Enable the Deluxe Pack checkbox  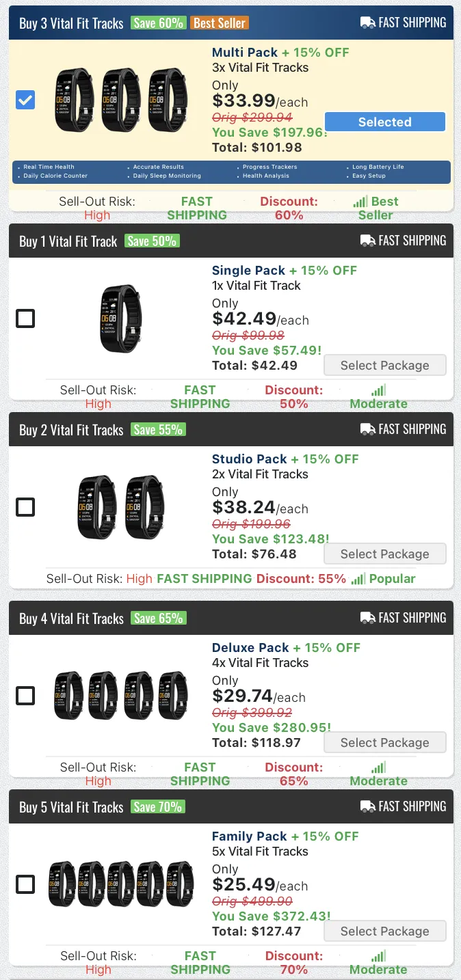pyautogui.click(x=25, y=696)
